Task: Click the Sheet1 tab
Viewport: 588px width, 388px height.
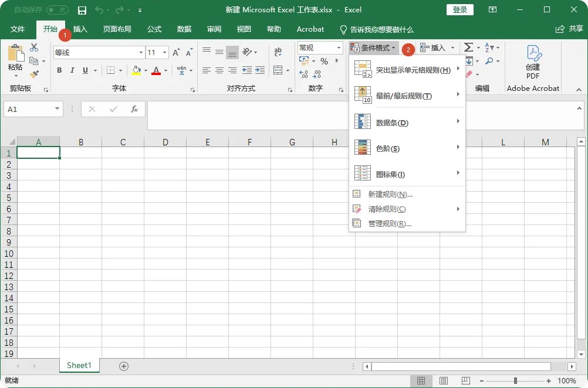Action: [79, 366]
